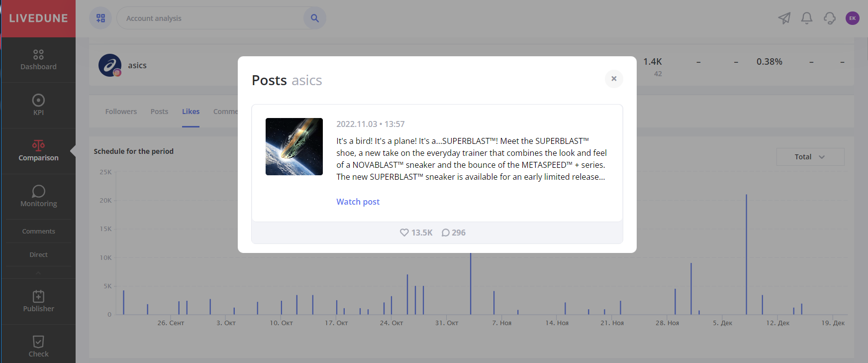This screenshot has height=363, width=868.
Task: Click the paper plane icon
Action: coord(784,18)
